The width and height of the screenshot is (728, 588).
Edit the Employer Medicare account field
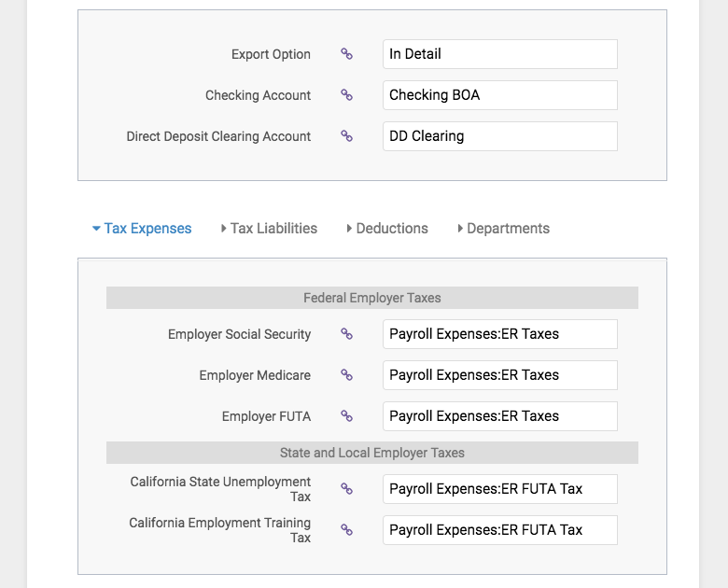point(500,375)
